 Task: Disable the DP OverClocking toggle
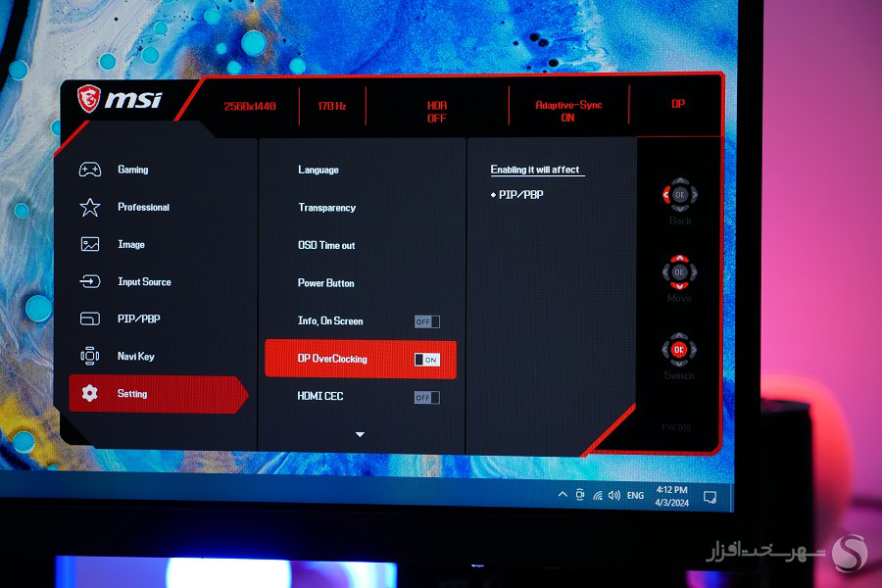(x=426, y=359)
